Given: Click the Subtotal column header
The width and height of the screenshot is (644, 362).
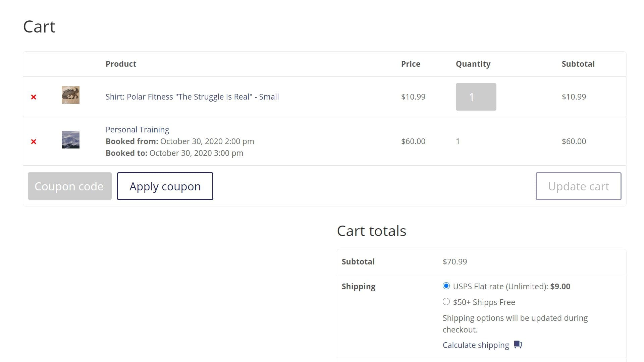Looking at the screenshot, I should [578, 64].
